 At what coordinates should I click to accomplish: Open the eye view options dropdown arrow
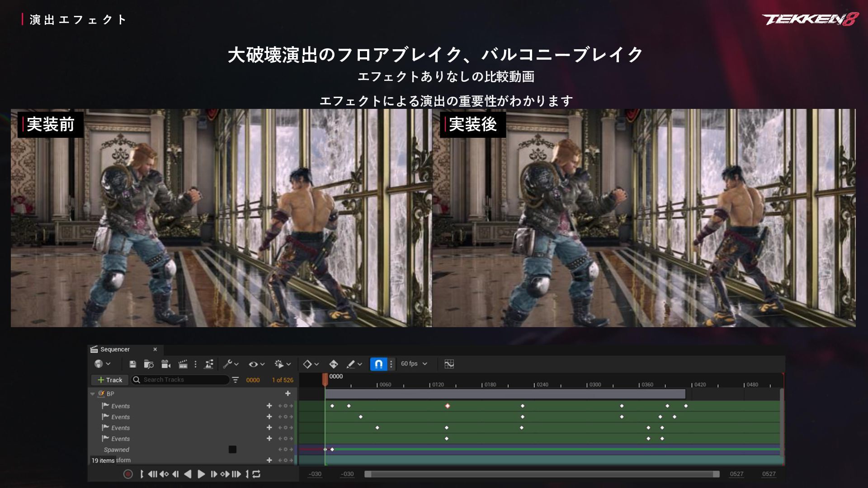pos(262,364)
